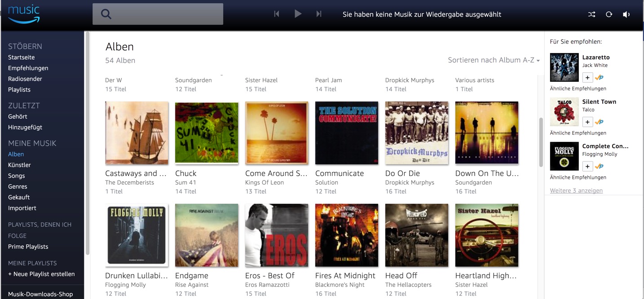Click artist link The Hellacopters
This screenshot has height=299, width=644.
408,285
